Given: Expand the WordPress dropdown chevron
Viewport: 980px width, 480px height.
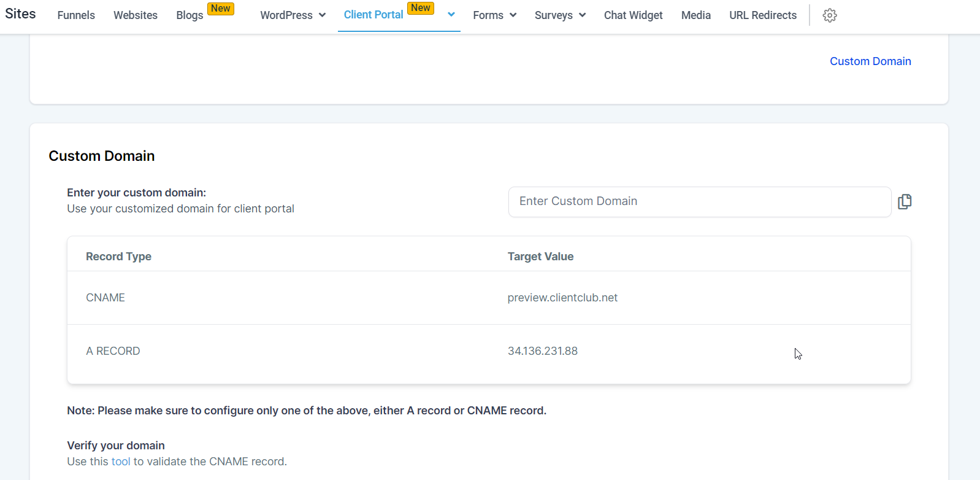Looking at the screenshot, I should 322,15.
